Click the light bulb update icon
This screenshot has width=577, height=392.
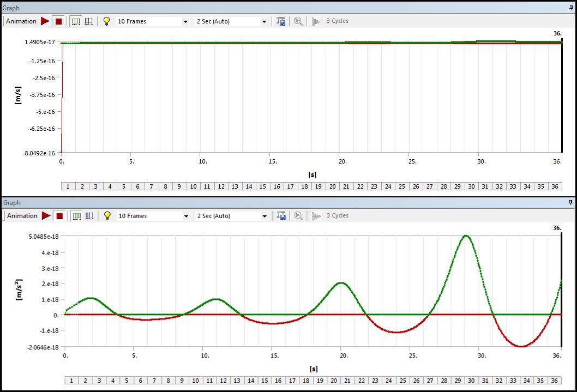click(106, 21)
